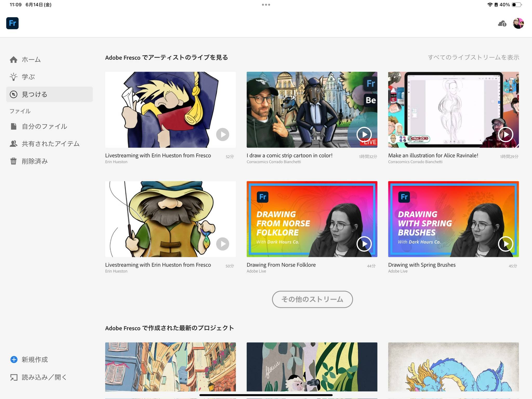This screenshot has height=399, width=532.
Task: Click the 1時間32分 duration label
Action: (x=368, y=157)
